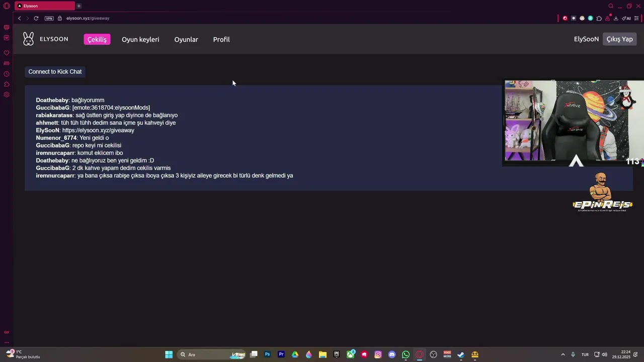Open Epic Games from the taskbar
644x362 pixels.
[337, 354]
